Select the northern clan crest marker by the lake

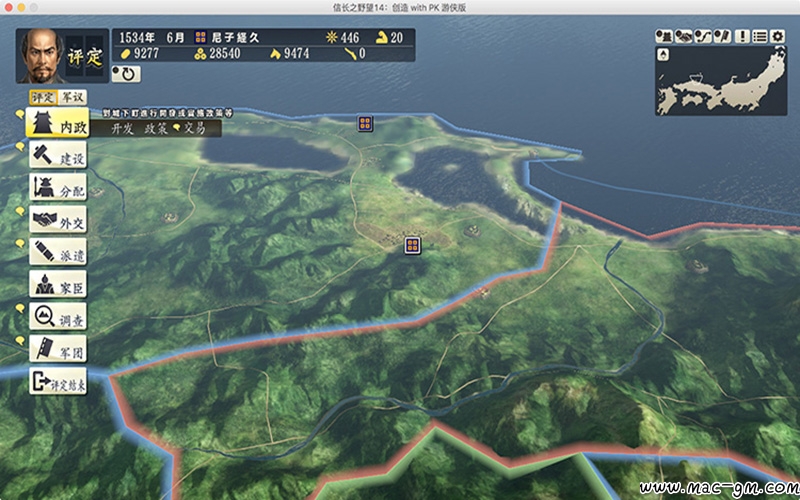(x=365, y=123)
